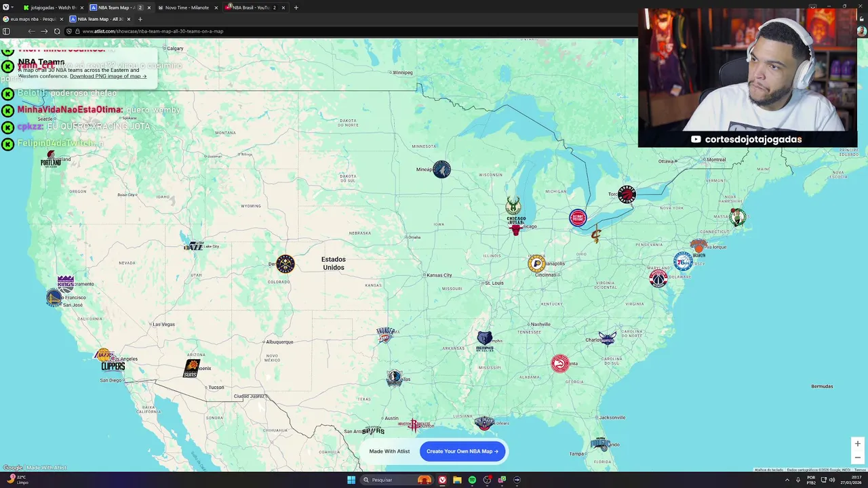Open the Toronto Raptors logo marker
Screen dimensions: 868x488
(x=627, y=195)
